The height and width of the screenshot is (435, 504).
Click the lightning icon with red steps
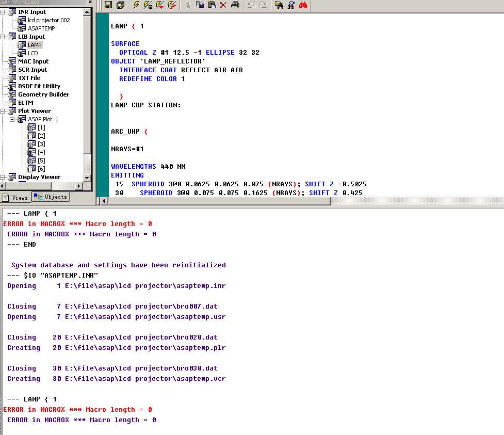[x=172, y=5]
